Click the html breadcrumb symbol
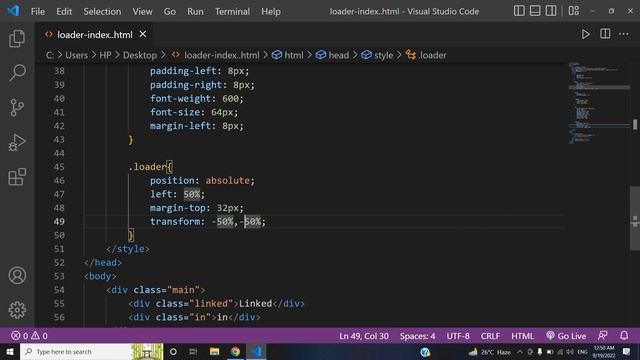This screenshot has height=360, width=640. click(288, 55)
